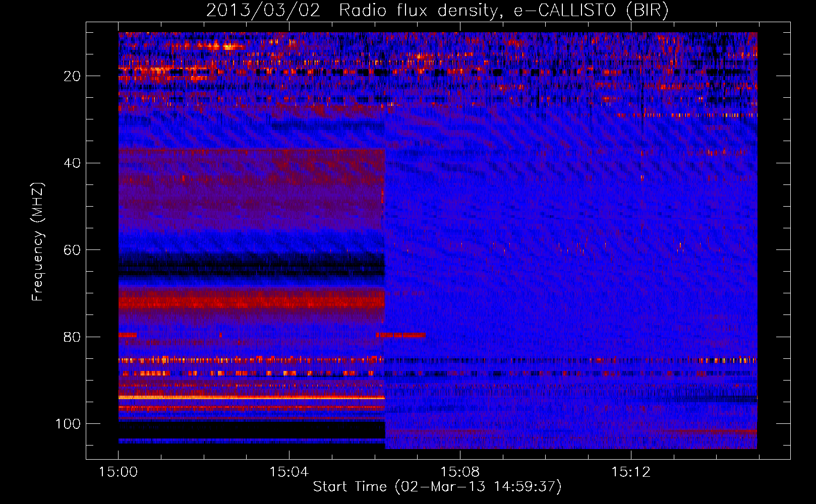Image resolution: width=816 pixels, height=504 pixels.
Task: Click the '15:12' time tick label
Action: coord(631,472)
